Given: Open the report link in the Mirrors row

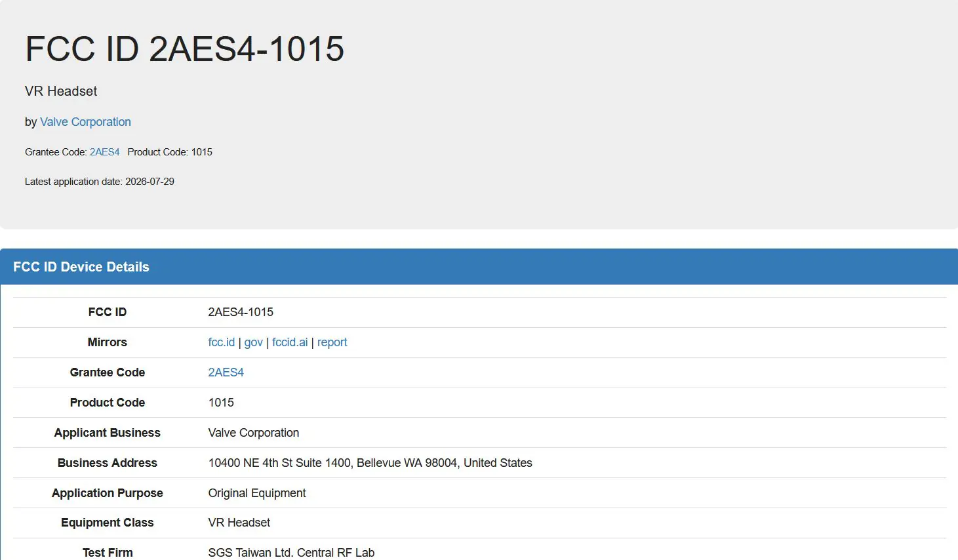Looking at the screenshot, I should [x=332, y=342].
